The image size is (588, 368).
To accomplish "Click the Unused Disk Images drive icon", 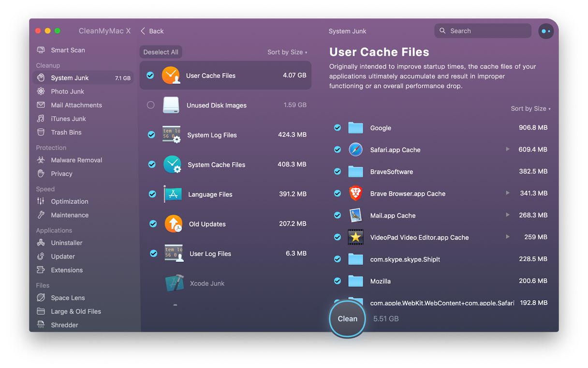I will click(171, 105).
